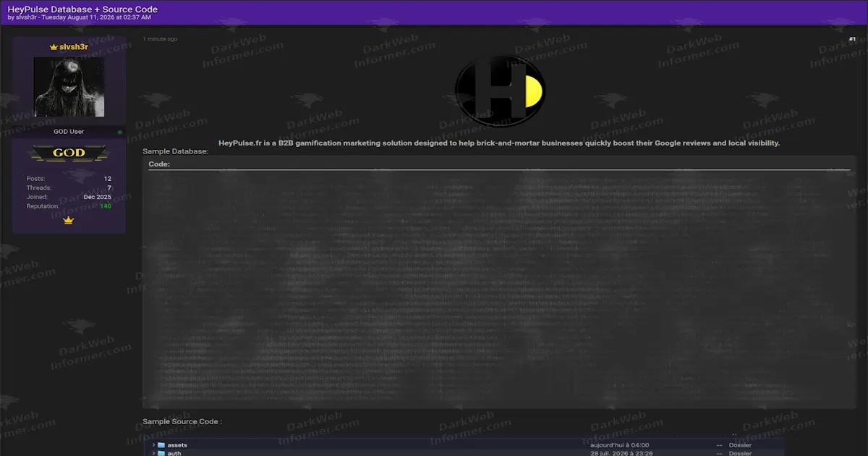The height and width of the screenshot is (456, 868).
Task: Click the gold crown award under Reputation
Action: tap(69, 220)
